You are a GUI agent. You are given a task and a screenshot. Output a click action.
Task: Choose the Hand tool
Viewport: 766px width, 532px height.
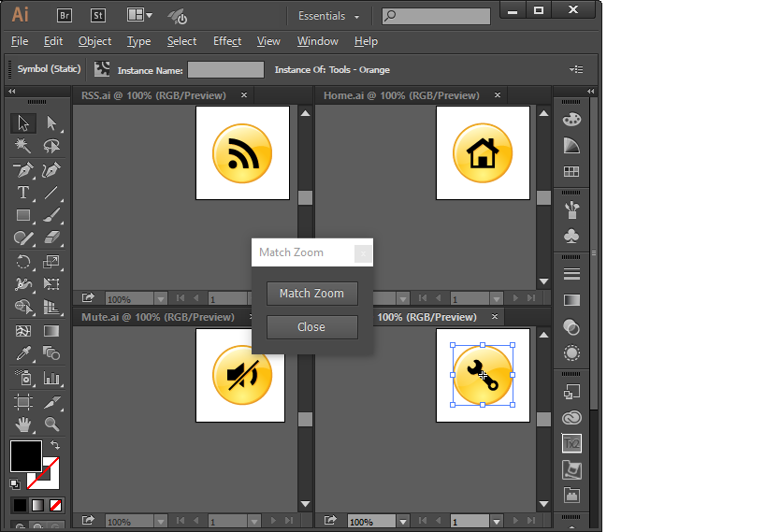(22, 424)
